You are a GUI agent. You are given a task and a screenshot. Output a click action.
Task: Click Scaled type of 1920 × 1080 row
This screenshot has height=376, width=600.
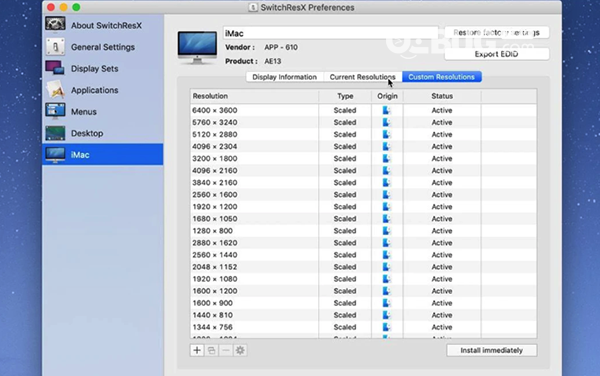click(x=345, y=279)
